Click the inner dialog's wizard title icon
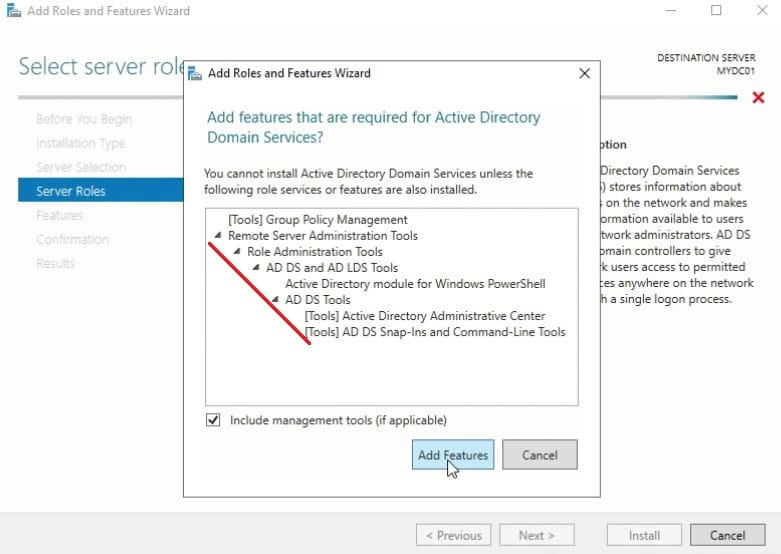 [195, 73]
